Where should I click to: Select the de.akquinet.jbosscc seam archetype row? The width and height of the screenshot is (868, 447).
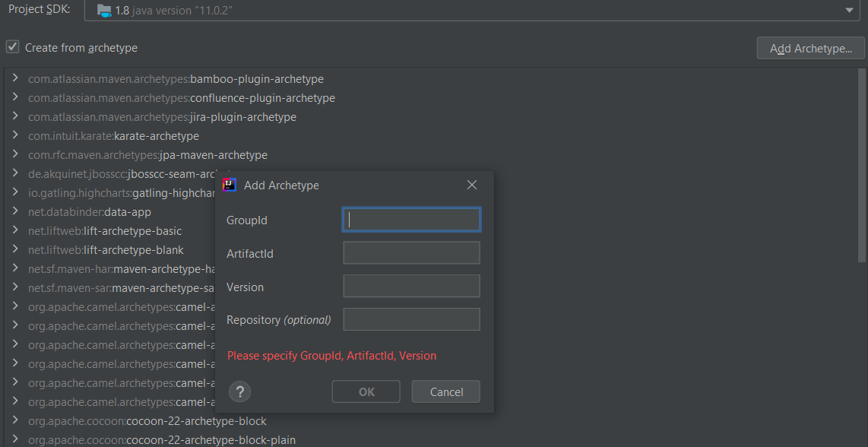[122, 174]
